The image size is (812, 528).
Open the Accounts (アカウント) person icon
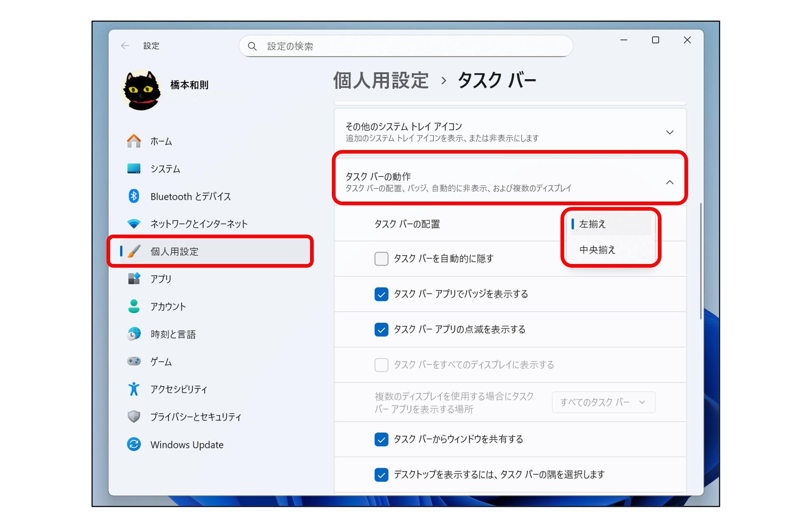point(134,306)
